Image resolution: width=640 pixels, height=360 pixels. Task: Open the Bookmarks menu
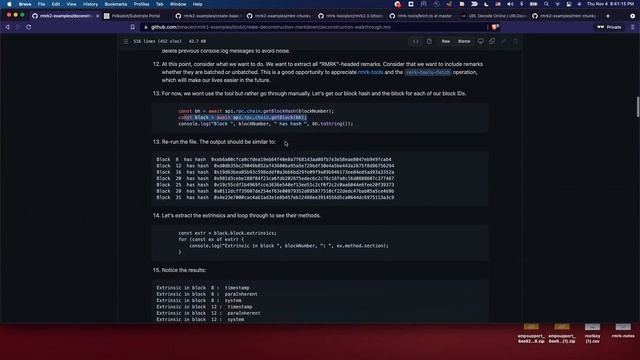(116, 4)
